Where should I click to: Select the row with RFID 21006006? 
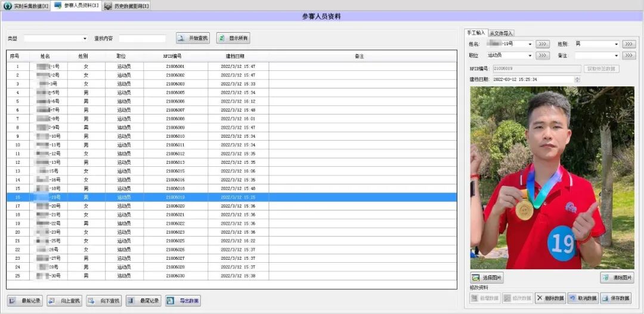231,101
